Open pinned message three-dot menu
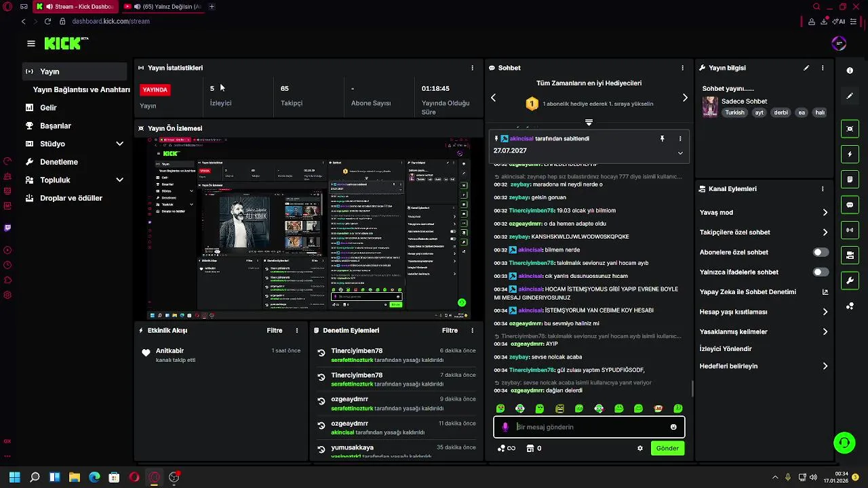Image resolution: width=868 pixels, height=488 pixels. click(x=680, y=138)
